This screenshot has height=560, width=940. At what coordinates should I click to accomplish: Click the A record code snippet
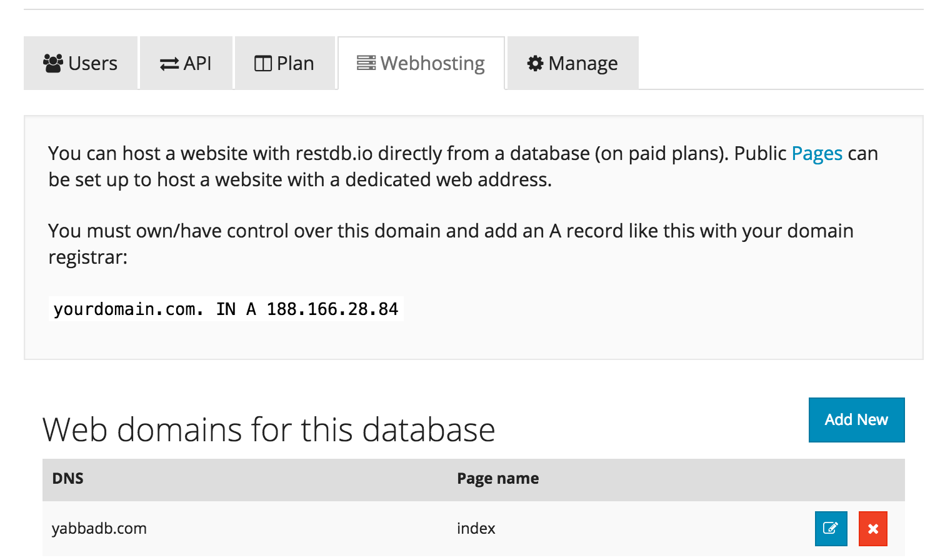226,309
